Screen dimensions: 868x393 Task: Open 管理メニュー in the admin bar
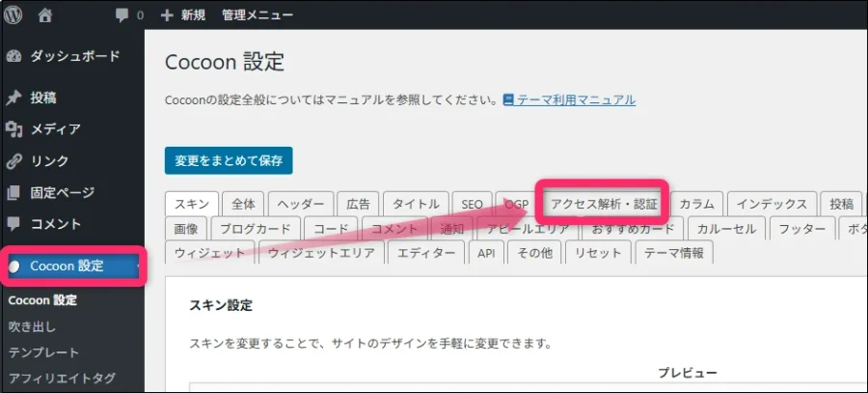tap(258, 14)
